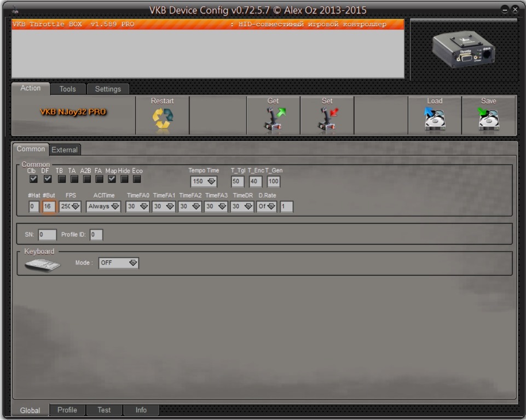Open the Tempo Time dropdown
The height and width of the screenshot is (420, 526).
coord(204,182)
